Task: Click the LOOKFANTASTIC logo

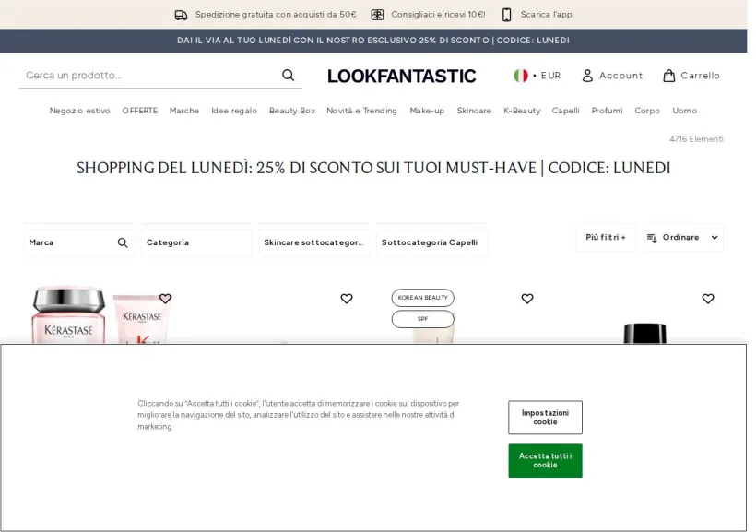Action: coord(402,76)
